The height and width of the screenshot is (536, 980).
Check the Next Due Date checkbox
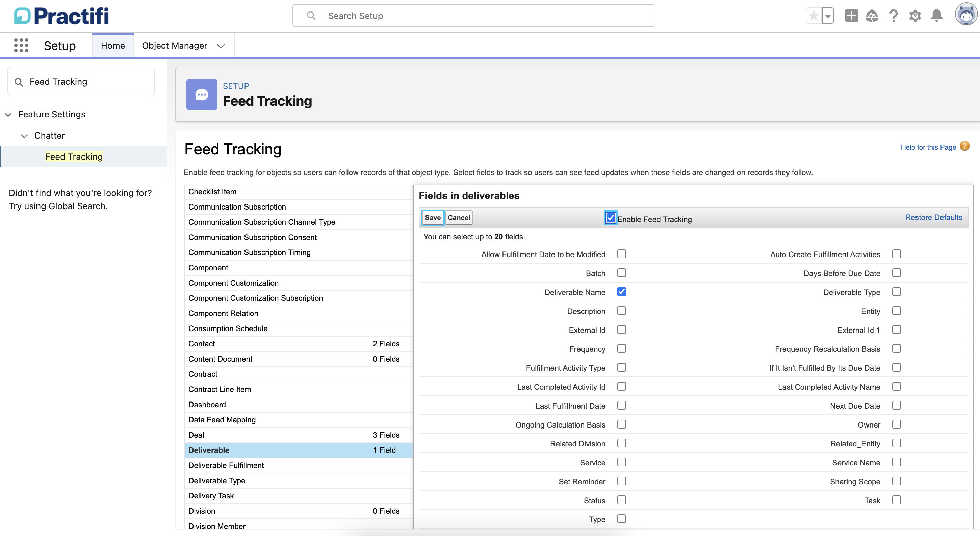[896, 406]
